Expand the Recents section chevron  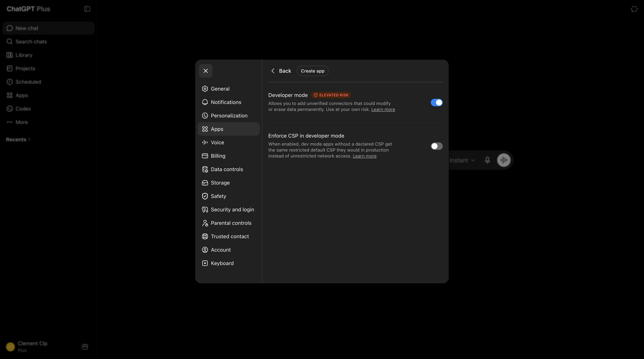coord(29,139)
